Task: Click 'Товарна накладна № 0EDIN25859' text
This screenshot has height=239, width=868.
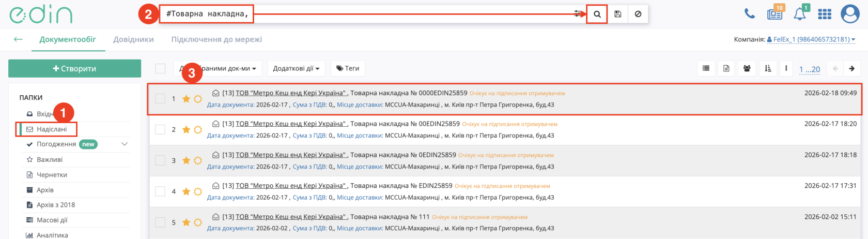Action: [403, 155]
